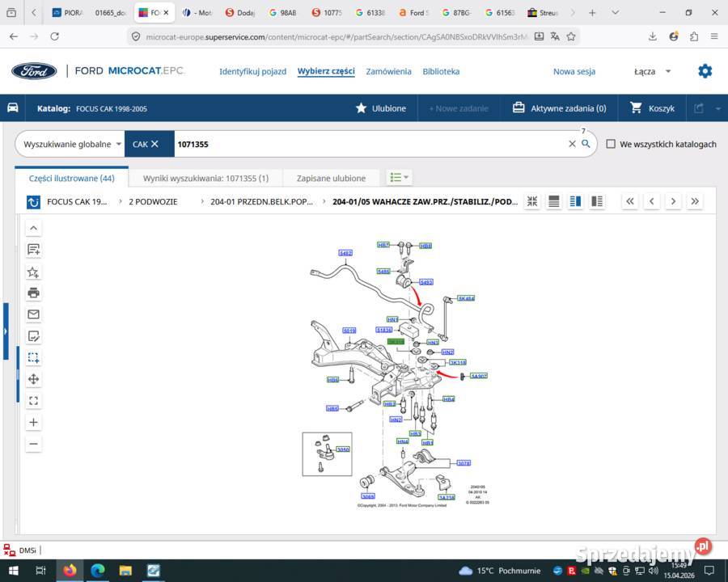Collapse the illustration toolbar with the up chevron
The height and width of the screenshot is (582, 728).
[33, 228]
